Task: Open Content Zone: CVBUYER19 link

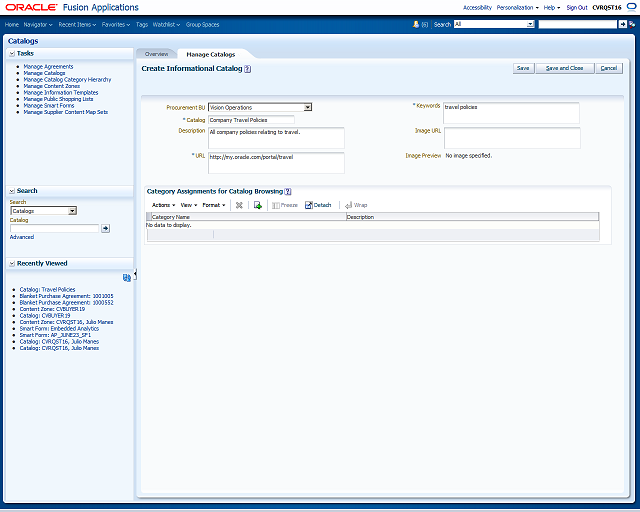Action: tap(52, 309)
